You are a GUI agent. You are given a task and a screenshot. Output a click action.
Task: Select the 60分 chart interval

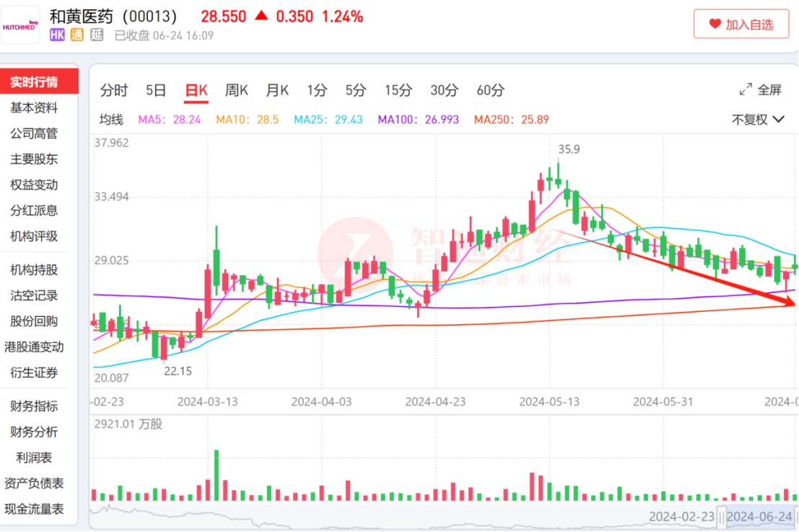(490, 90)
